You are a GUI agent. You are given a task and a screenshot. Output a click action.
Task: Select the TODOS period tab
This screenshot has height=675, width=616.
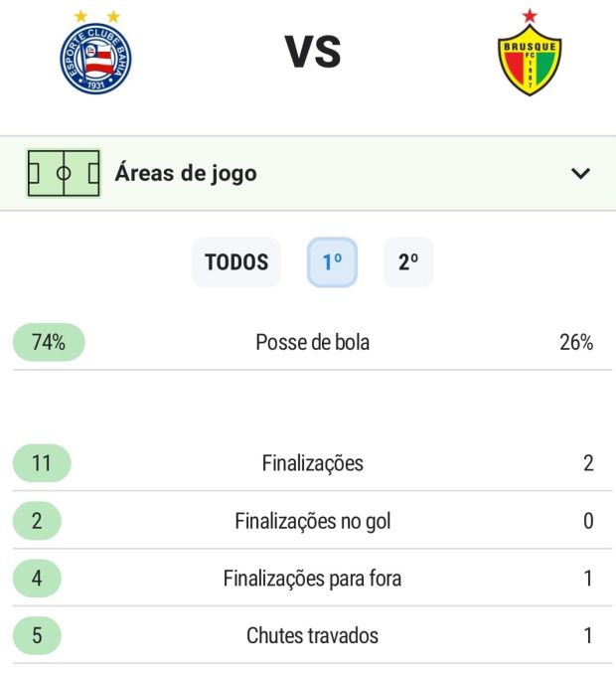pyautogui.click(x=236, y=262)
